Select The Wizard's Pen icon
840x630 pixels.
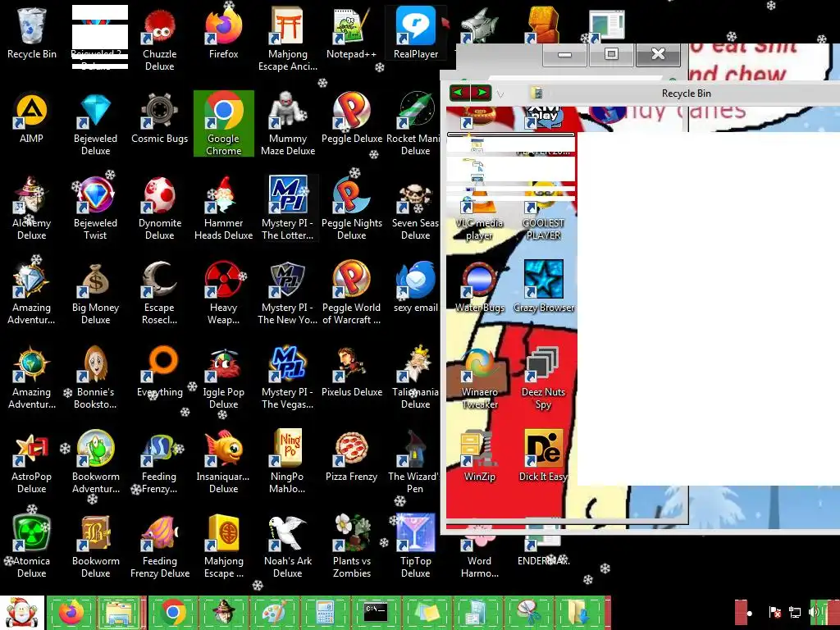tap(413, 462)
